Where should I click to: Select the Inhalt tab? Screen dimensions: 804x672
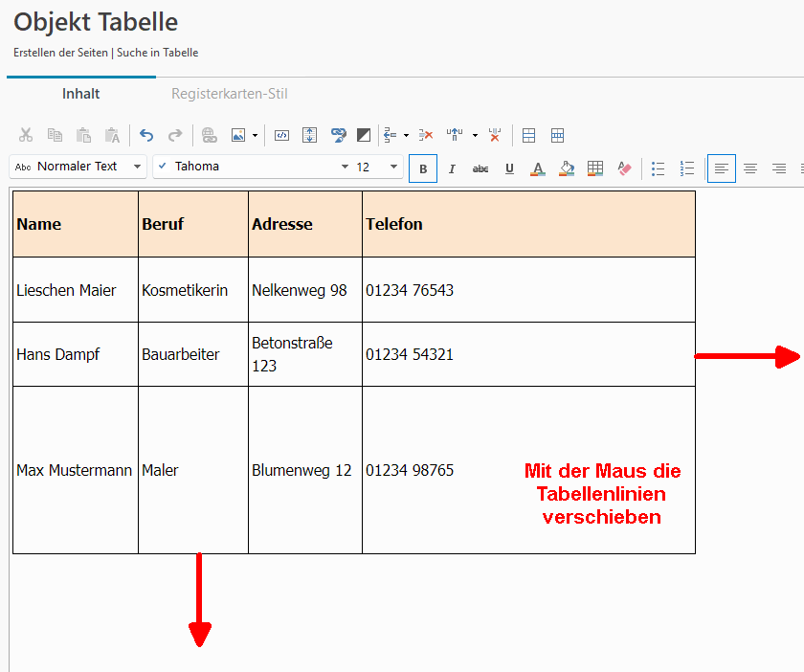pyautogui.click(x=81, y=94)
